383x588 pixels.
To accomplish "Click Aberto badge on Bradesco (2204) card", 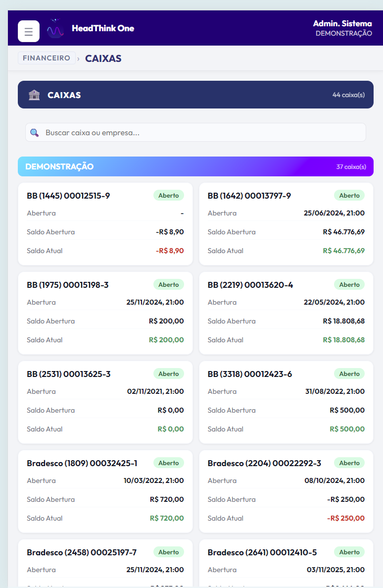I will point(349,463).
